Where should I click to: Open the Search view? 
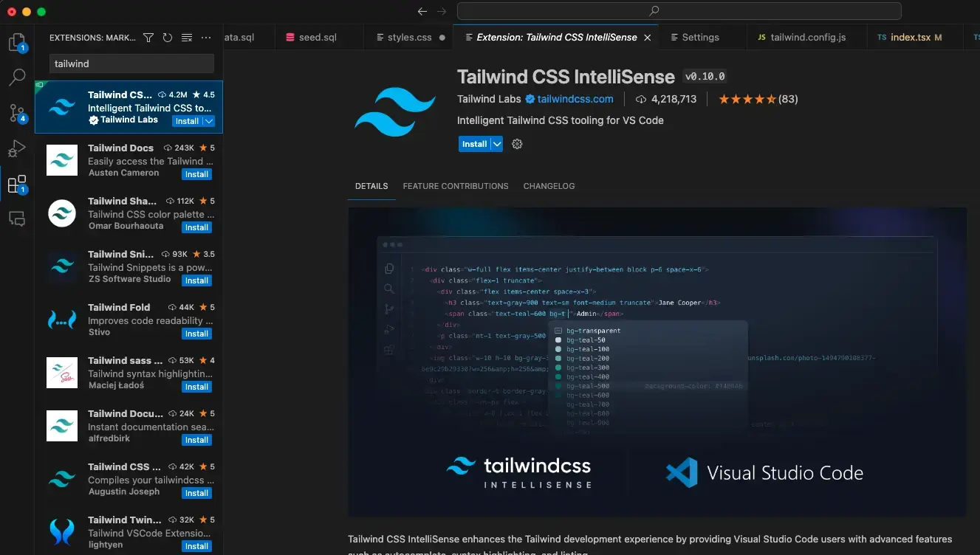point(17,77)
